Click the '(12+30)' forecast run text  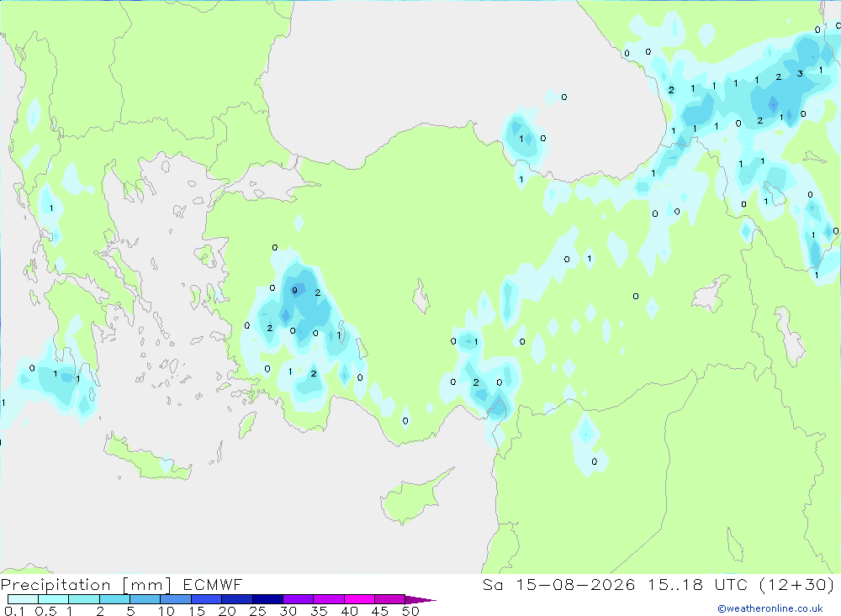tap(797, 585)
